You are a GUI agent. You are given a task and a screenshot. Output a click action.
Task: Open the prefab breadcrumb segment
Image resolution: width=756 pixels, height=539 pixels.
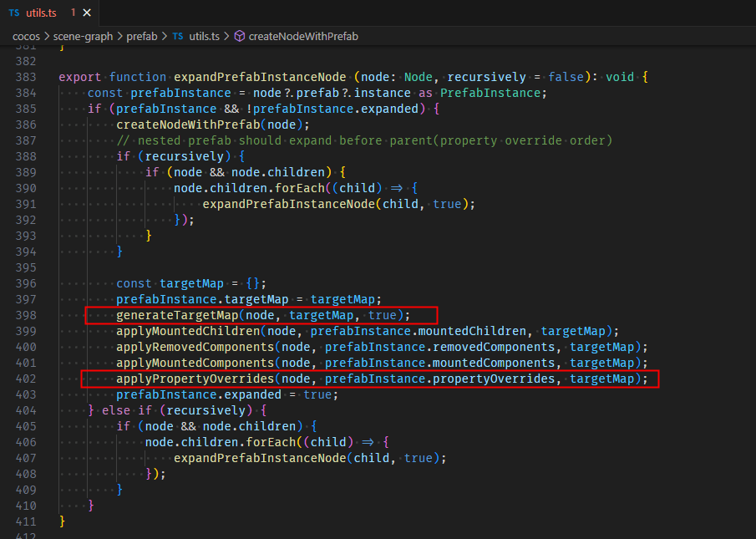tap(142, 37)
